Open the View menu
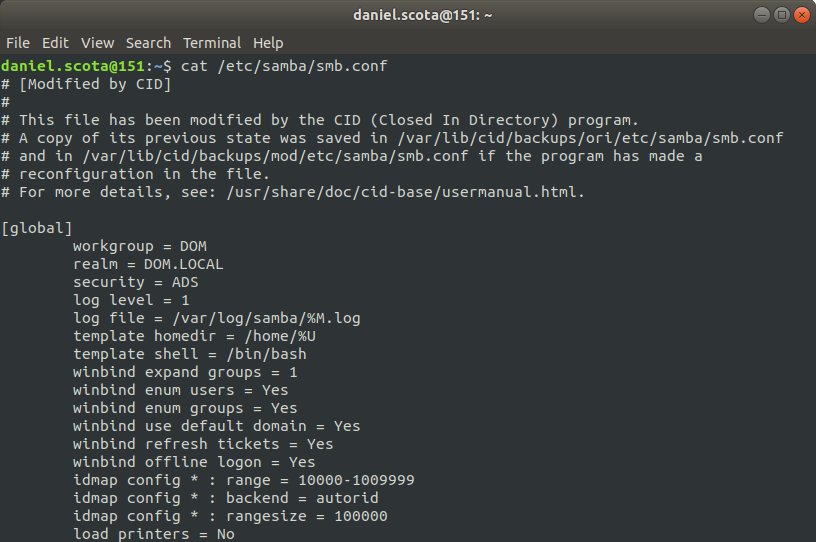Viewport: 816px width, 542px height. (97, 43)
